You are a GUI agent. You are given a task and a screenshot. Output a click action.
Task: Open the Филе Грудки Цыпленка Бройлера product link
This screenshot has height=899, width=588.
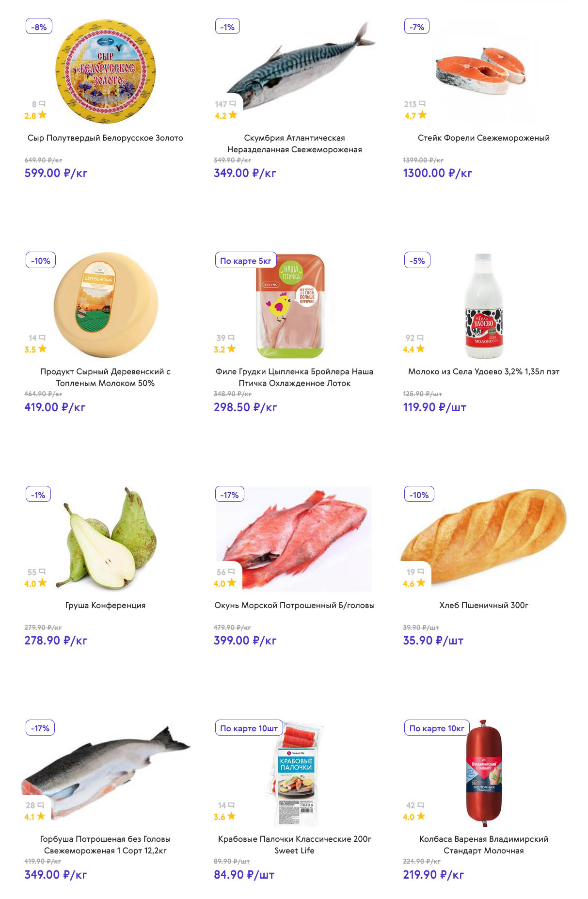click(x=294, y=377)
